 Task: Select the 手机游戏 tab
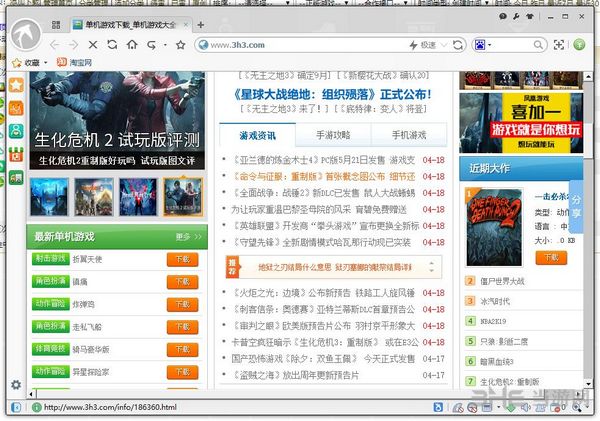coord(409,135)
